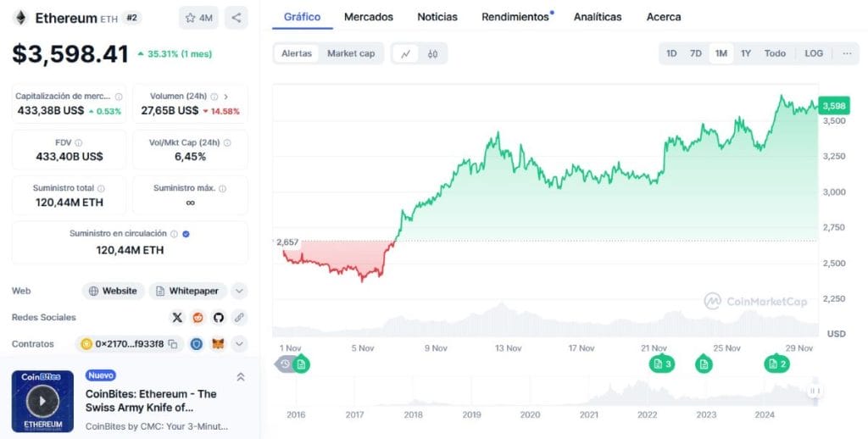Image resolution: width=868 pixels, height=439 pixels.
Task: Expand the Contratos dropdown chevron
Action: tap(238, 344)
